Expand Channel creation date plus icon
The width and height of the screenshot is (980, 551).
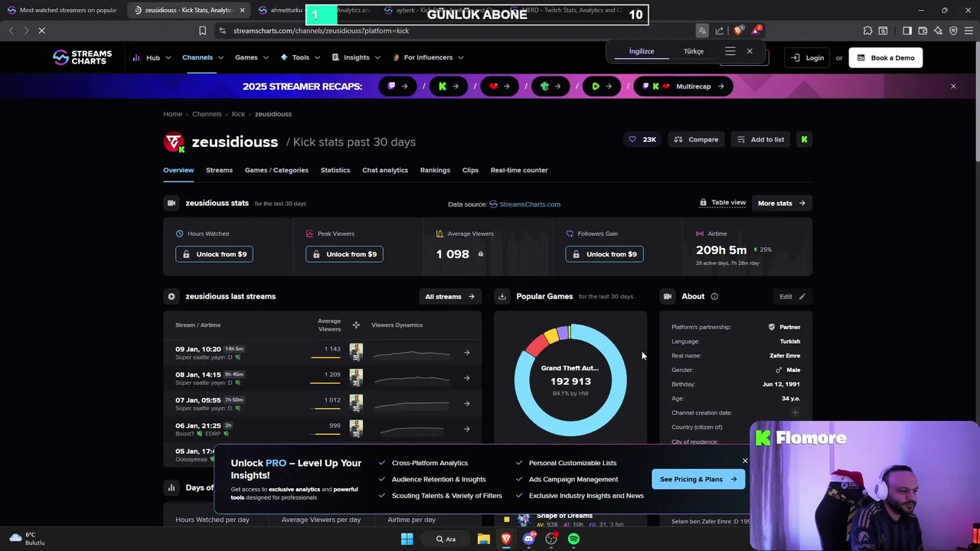(795, 412)
